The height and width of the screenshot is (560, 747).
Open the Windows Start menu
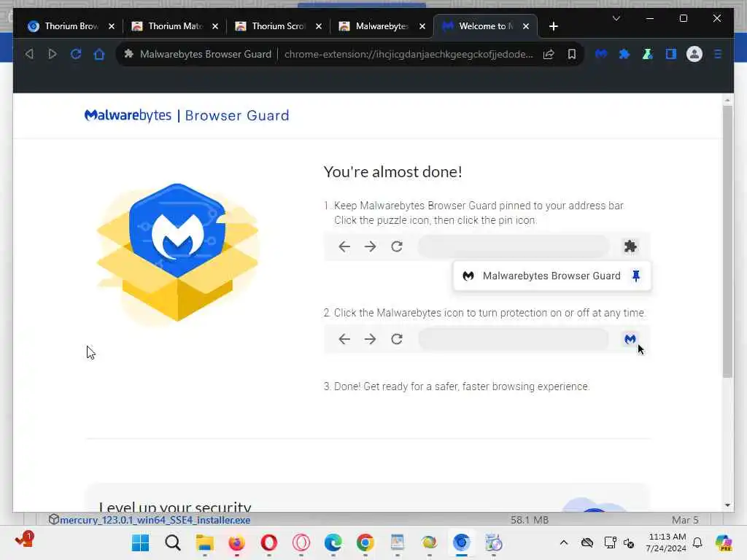click(141, 542)
